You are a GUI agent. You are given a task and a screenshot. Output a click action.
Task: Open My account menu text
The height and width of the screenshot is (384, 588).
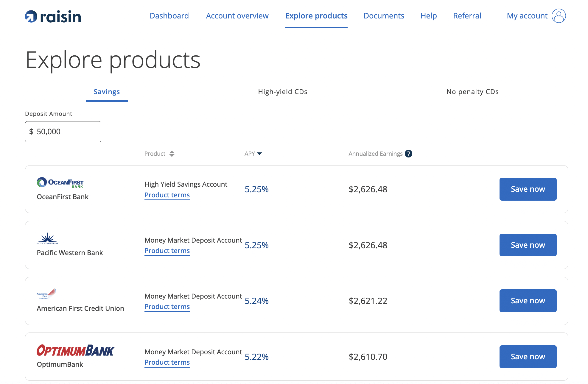pos(527,16)
